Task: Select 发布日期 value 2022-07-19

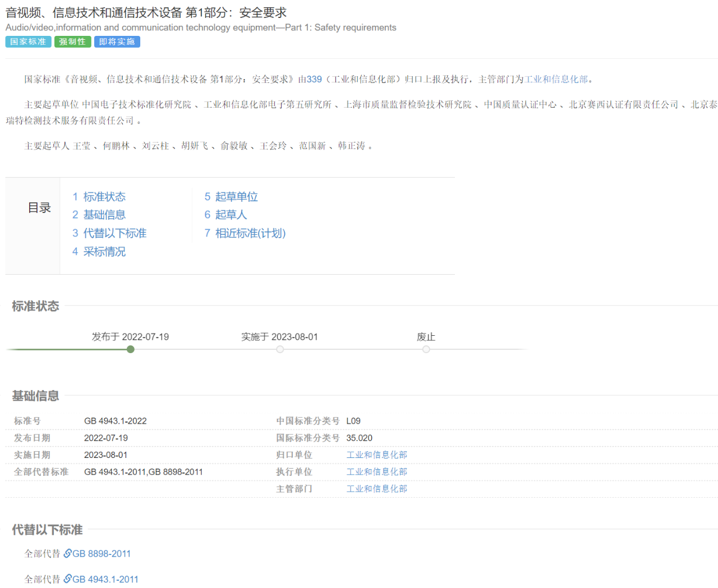Action: click(x=106, y=438)
